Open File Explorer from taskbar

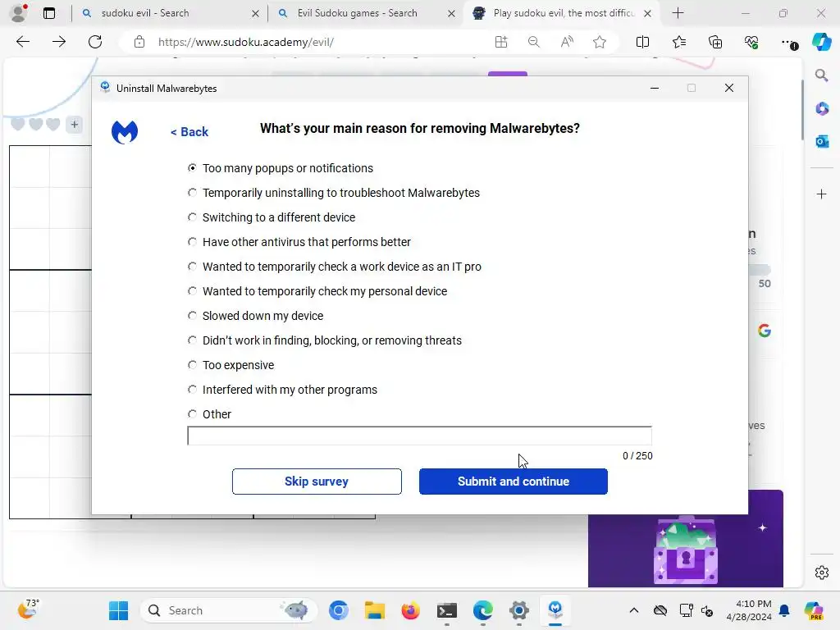(x=374, y=610)
